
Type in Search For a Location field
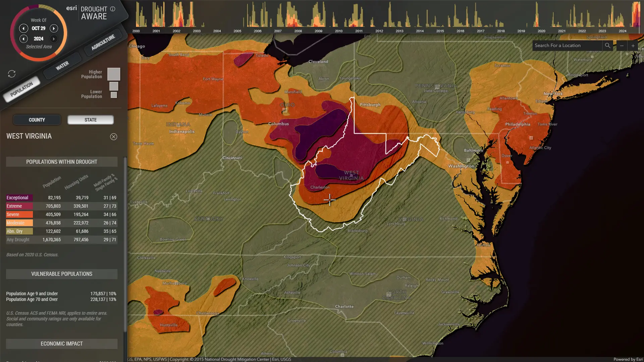567,46
